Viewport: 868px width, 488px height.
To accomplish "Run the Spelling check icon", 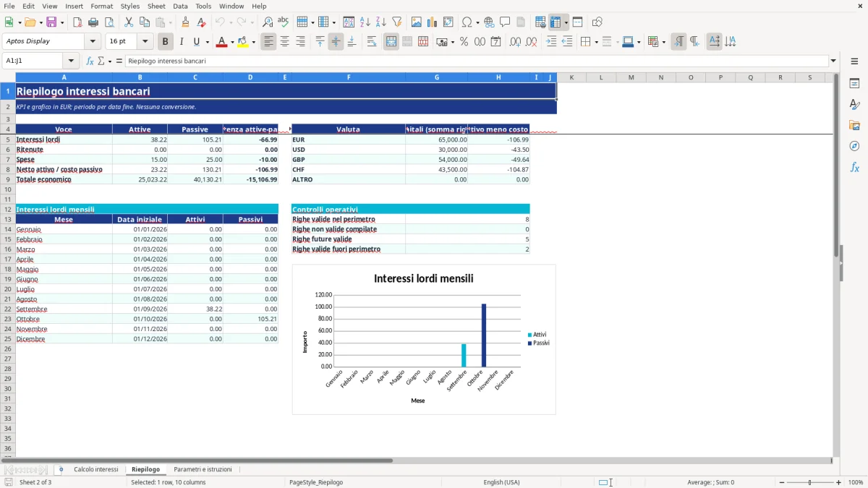I will pyautogui.click(x=284, y=22).
